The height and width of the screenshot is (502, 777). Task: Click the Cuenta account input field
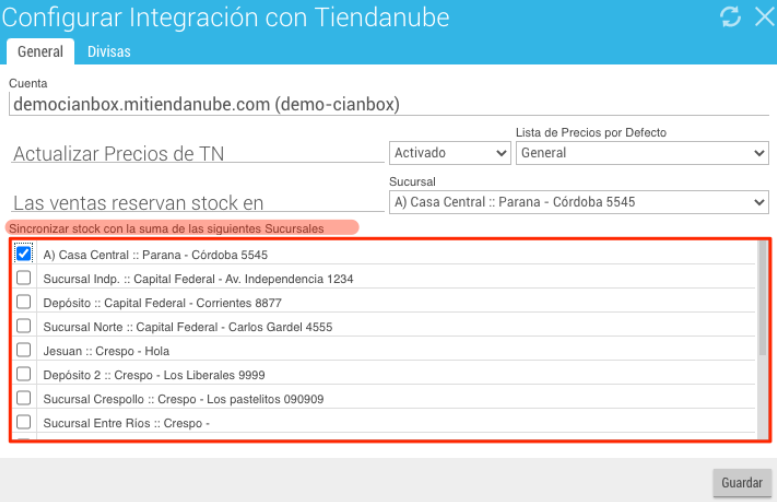389,105
